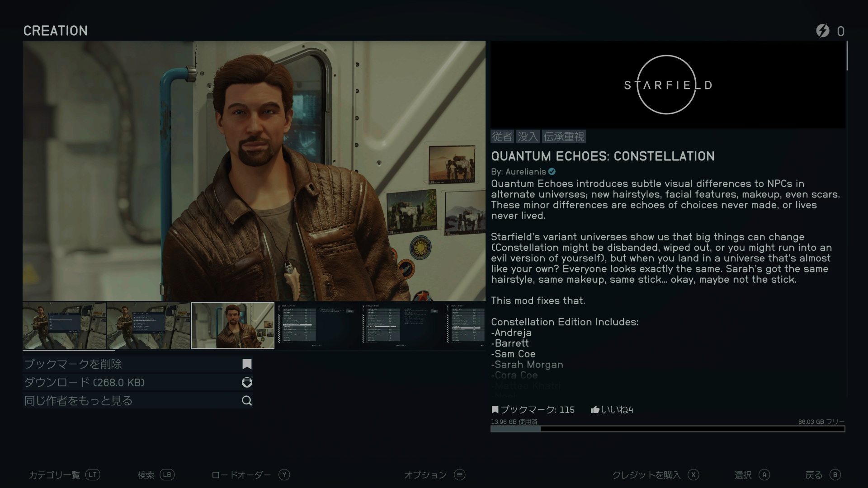Click the bookmark icon beside ブックマークを削除
868x488 pixels.
[x=247, y=364]
